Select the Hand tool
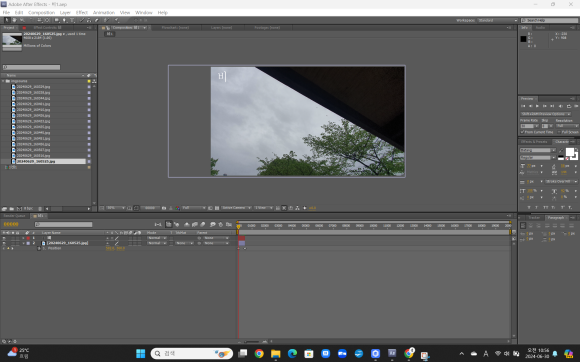Viewport: 580px width, 362px height. click(x=14, y=20)
